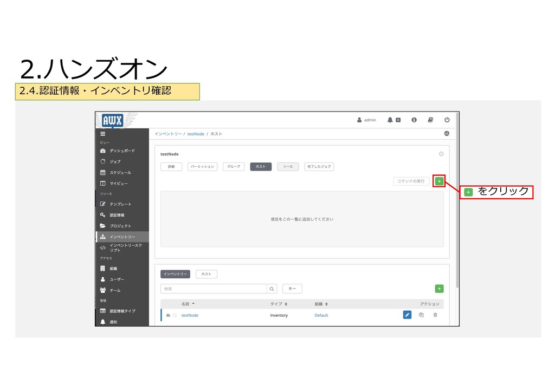Switch to the 詳細 tab
This screenshot has height=392, width=555.
click(171, 166)
